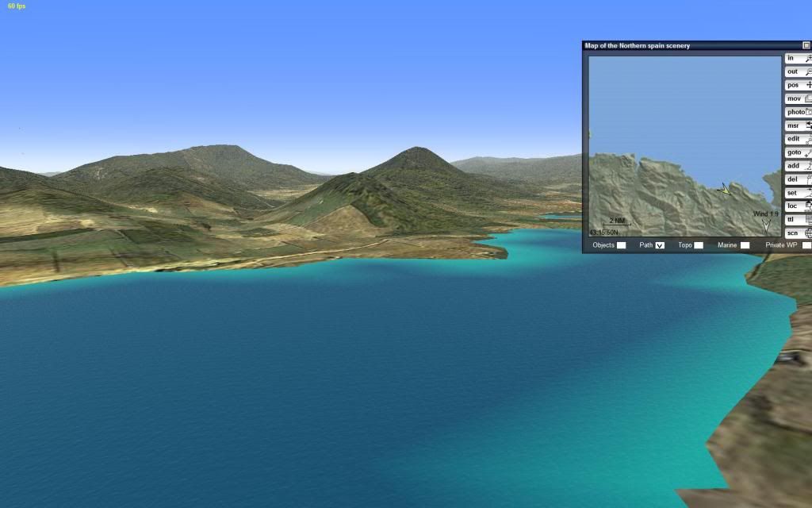Activate the 'mov' map move tool

tap(799, 98)
